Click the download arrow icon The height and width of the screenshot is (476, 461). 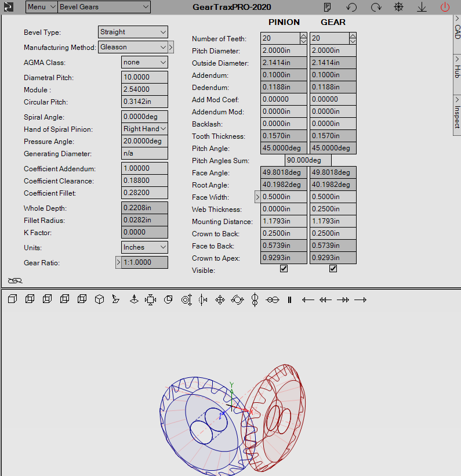tap(422, 7)
